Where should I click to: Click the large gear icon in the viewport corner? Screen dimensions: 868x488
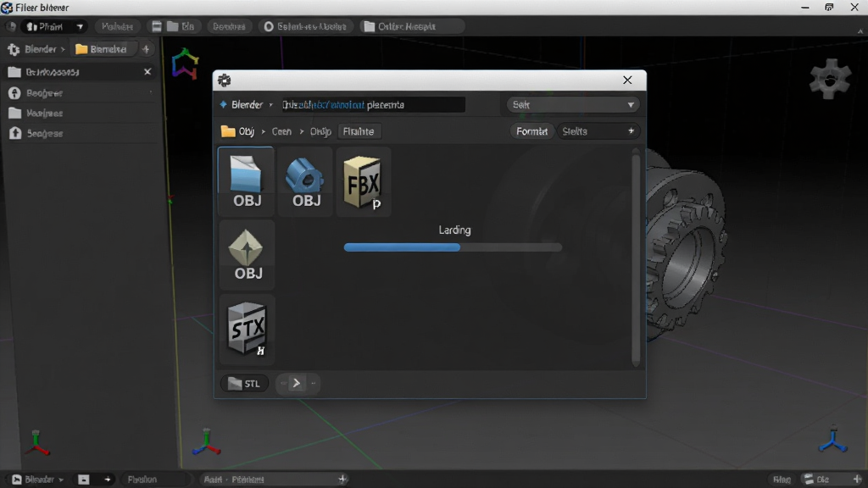click(830, 79)
